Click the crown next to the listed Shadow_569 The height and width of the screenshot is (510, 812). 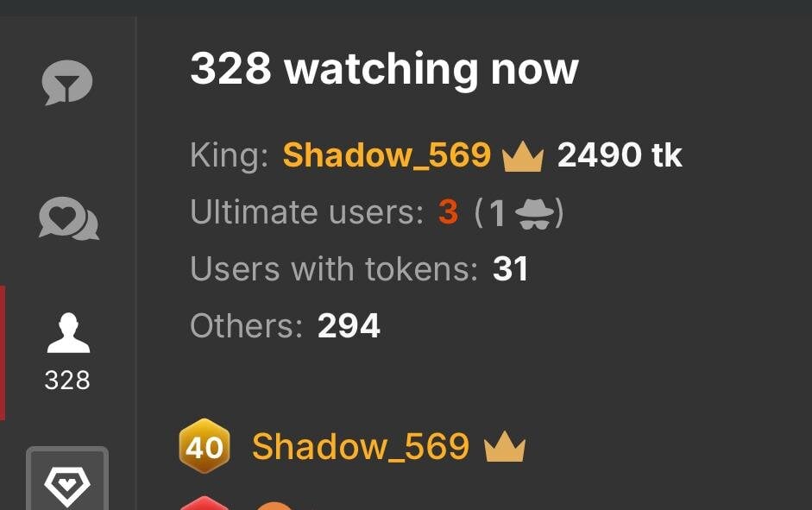coord(505,447)
